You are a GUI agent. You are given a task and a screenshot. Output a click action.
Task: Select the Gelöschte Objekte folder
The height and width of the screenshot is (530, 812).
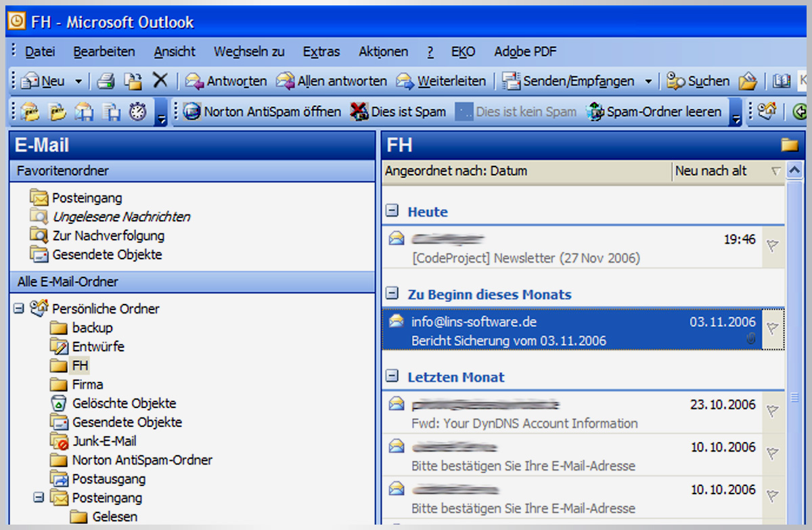pyautogui.click(x=124, y=403)
